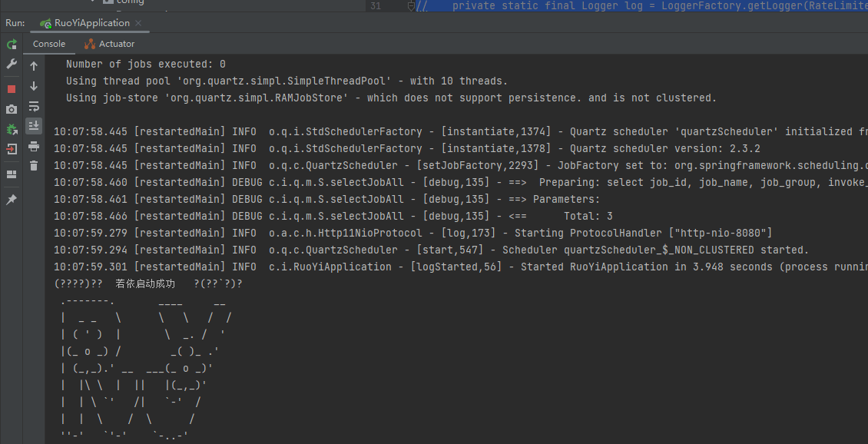Image resolution: width=868 pixels, height=444 pixels.
Task: Click the green debug bug icon
Action: pos(11,128)
